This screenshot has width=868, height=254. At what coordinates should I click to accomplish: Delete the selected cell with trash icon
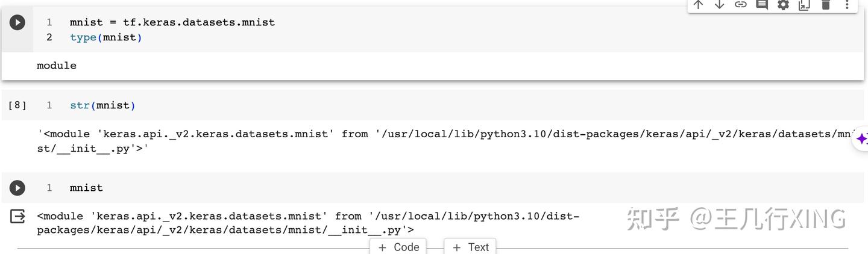pos(826,5)
